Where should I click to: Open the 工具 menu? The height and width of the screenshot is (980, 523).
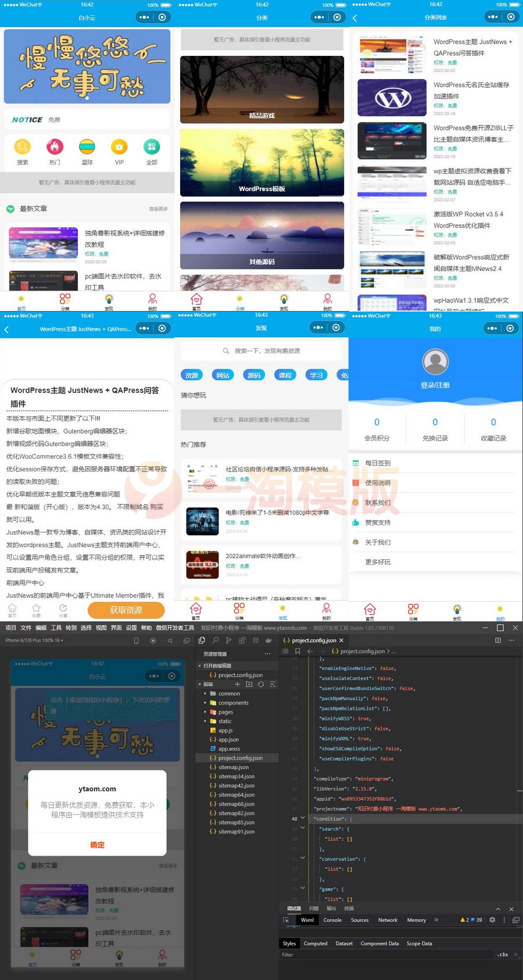tap(56, 628)
